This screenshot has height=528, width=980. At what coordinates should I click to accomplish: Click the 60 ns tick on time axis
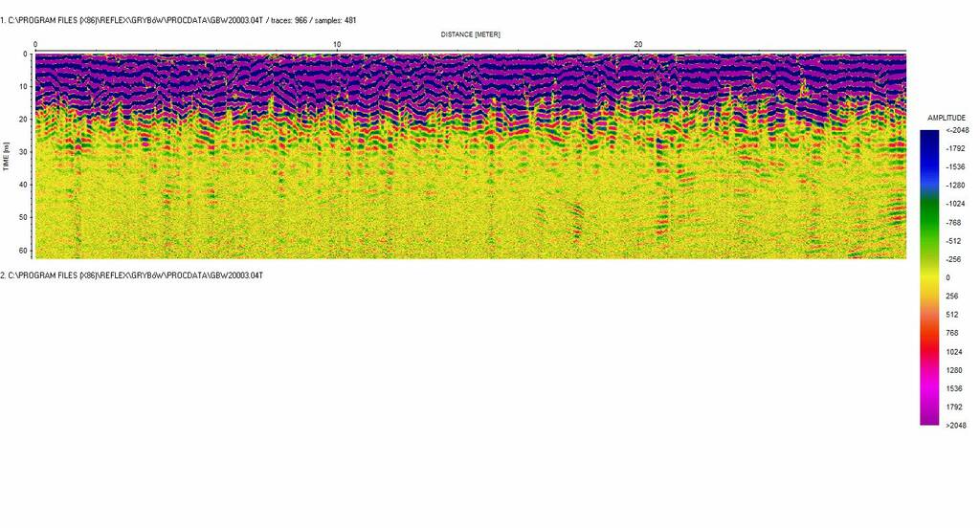24,250
